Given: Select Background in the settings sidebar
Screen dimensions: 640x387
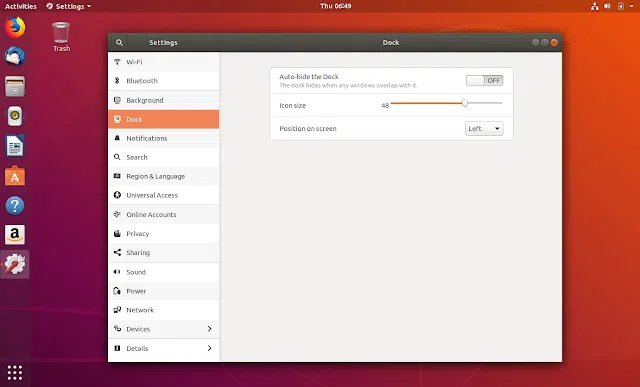Looking at the screenshot, I should pos(164,100).
